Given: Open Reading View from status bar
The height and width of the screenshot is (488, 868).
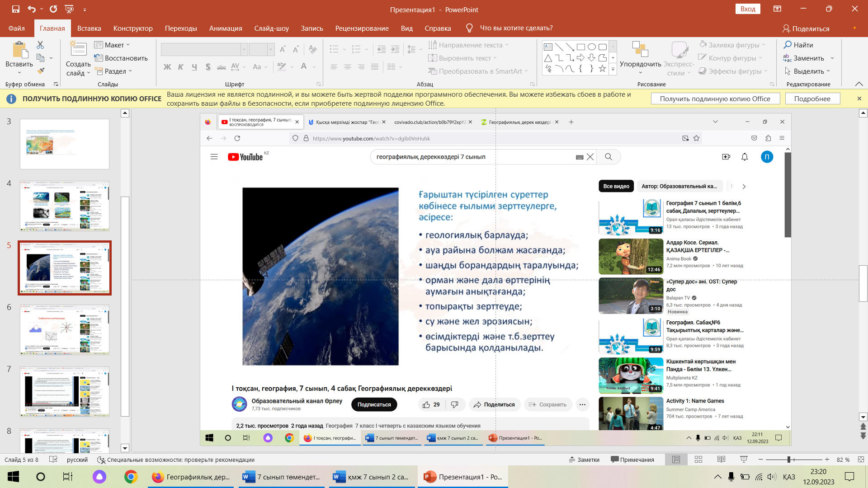Looking at the screenshot, I should (x=721, y=460).
